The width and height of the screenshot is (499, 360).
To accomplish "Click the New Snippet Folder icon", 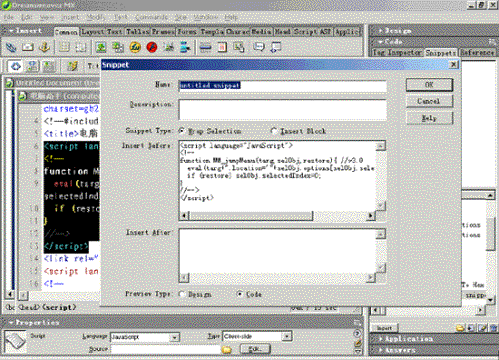I will coord(460,328).
